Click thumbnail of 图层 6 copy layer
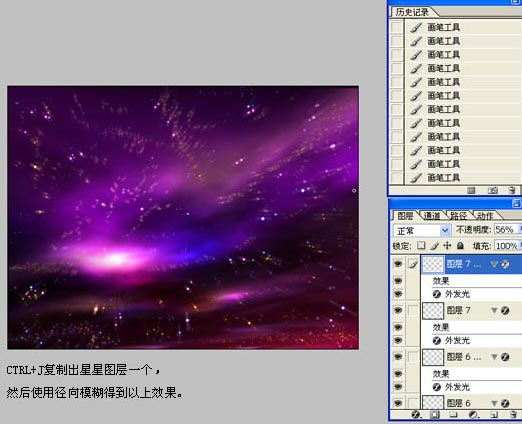The image size is (522, 424). pyautogui.click(x=433, y=357)
